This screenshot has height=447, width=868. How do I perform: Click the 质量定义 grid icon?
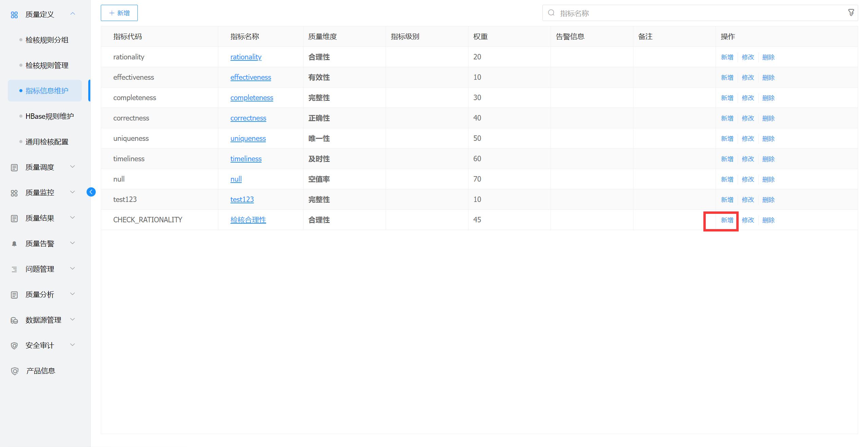coord(14,15)
